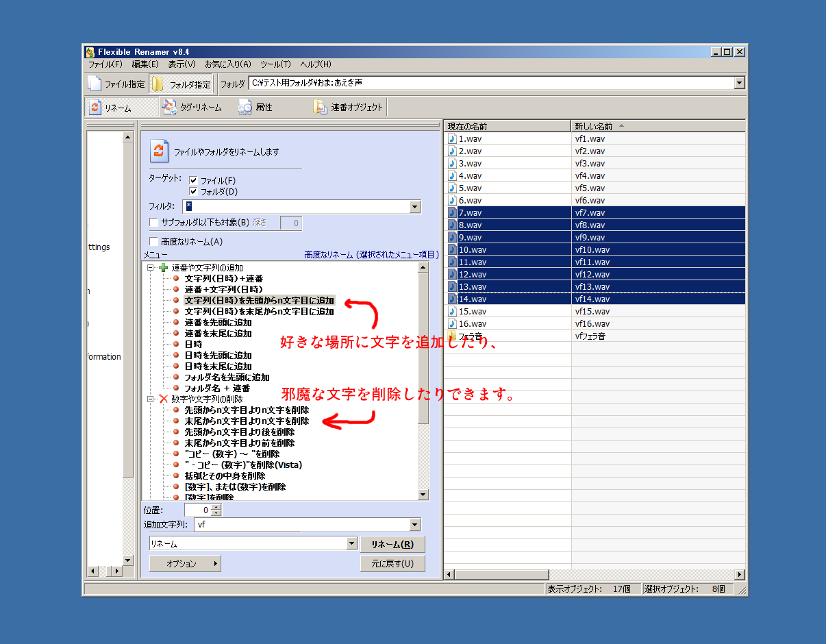This screenshot has height=644, width=826.
Task: Open the フィルタ dropdown list
Action: tap(414, 207)
